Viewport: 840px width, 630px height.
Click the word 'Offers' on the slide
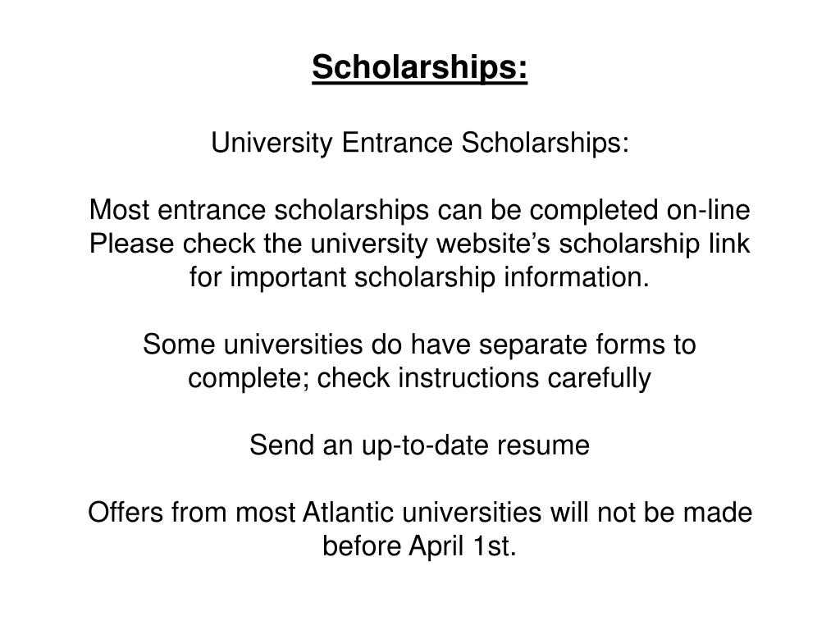pyautogui.click(x=126, y=513)
